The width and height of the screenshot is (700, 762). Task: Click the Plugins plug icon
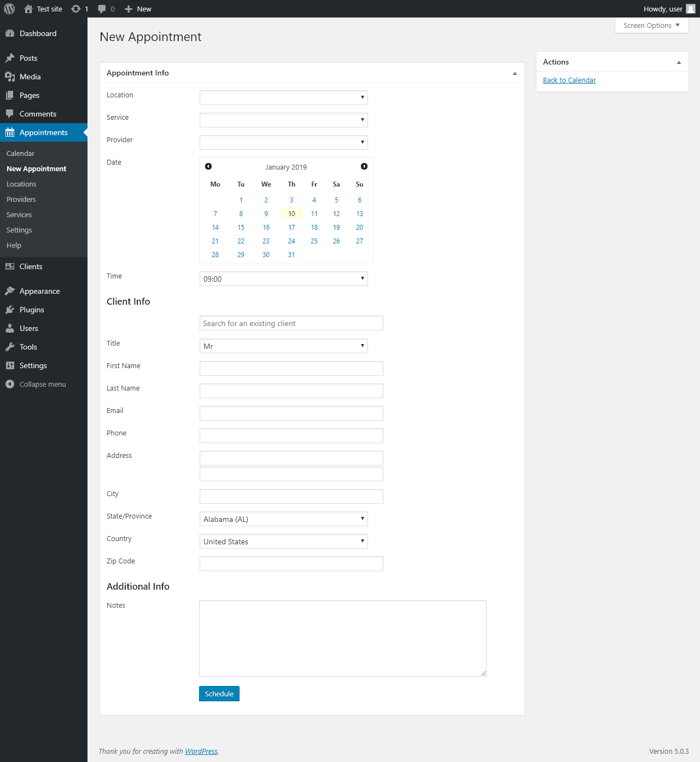tap(10, 310)
